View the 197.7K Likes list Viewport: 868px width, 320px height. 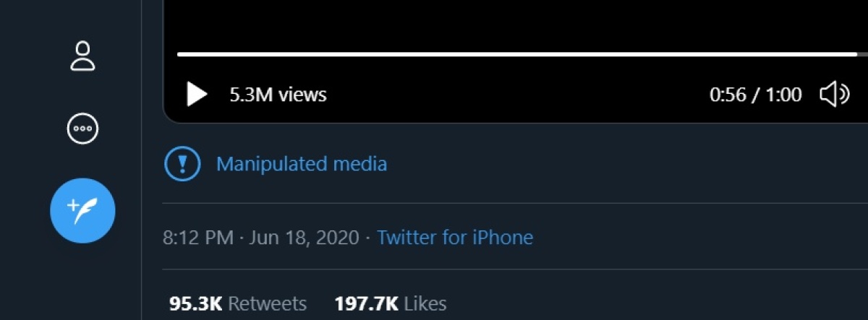pyautogui.click(x=391, y=303)
